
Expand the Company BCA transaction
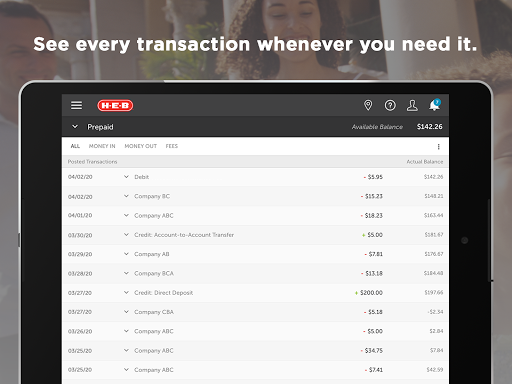(126, 273)
